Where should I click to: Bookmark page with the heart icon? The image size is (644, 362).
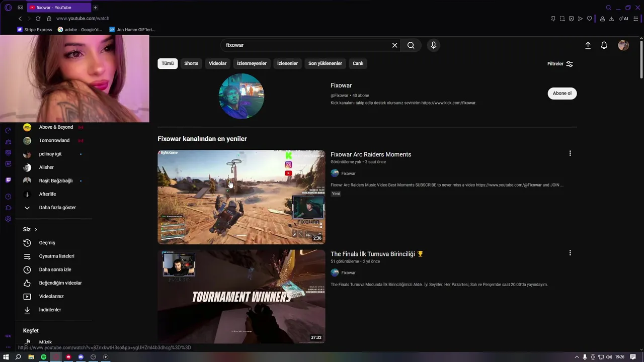coord(590,19)
